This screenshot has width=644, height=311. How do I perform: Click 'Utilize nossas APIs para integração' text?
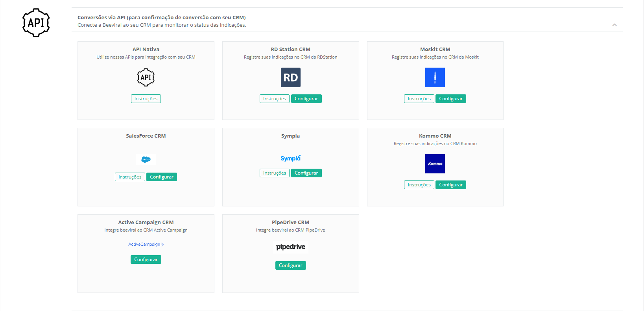(x=146, y=57)
